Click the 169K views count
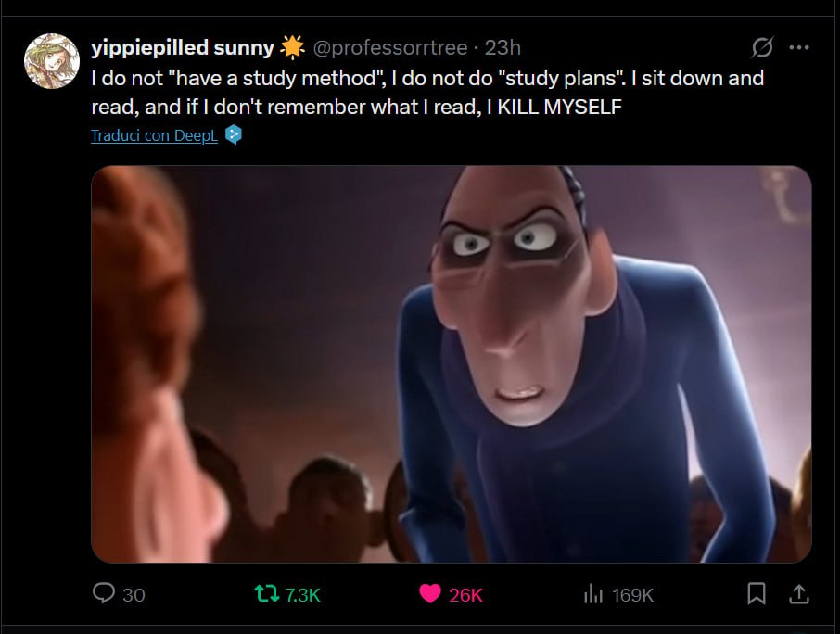 tap(632, 595)
